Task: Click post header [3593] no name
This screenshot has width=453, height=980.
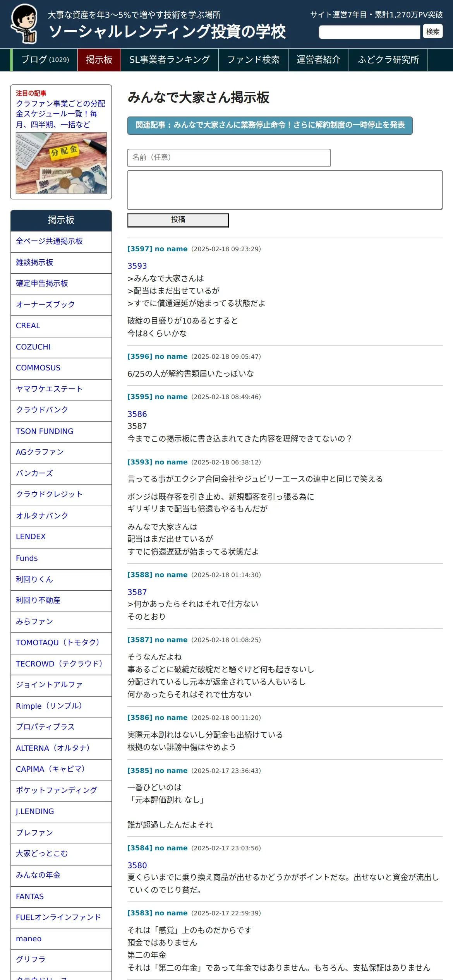Action: pyautogui.click(x=157, y=462)
